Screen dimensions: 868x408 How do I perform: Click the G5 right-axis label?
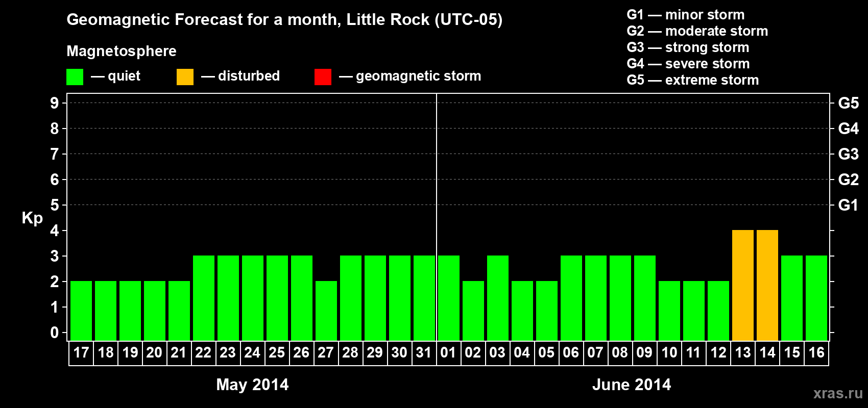(849, 103)
